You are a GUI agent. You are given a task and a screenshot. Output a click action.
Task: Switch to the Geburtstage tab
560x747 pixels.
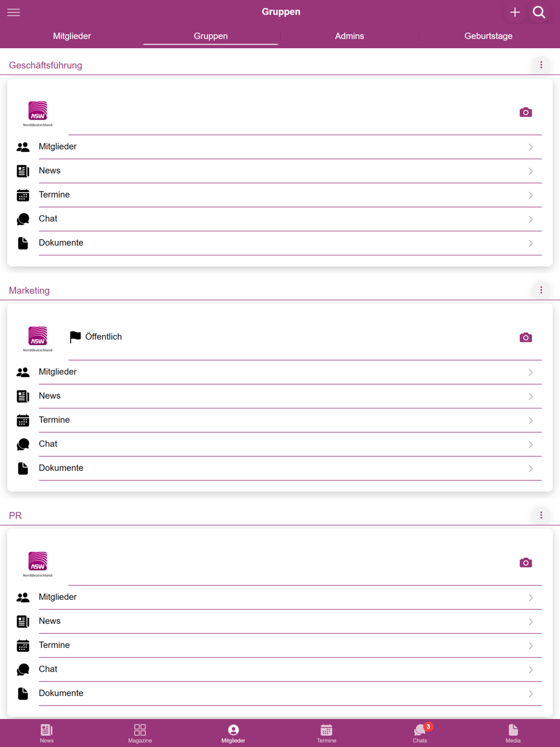(488, 36)
